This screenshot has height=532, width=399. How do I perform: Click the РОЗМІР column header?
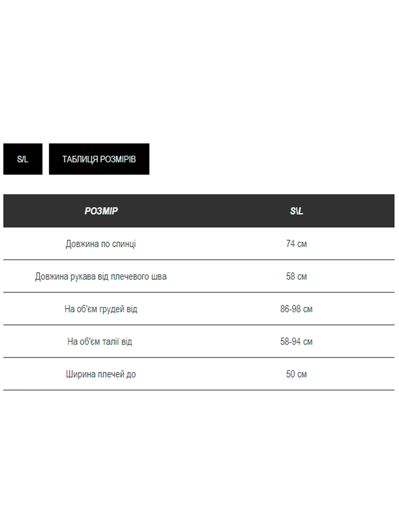point(101,211)
